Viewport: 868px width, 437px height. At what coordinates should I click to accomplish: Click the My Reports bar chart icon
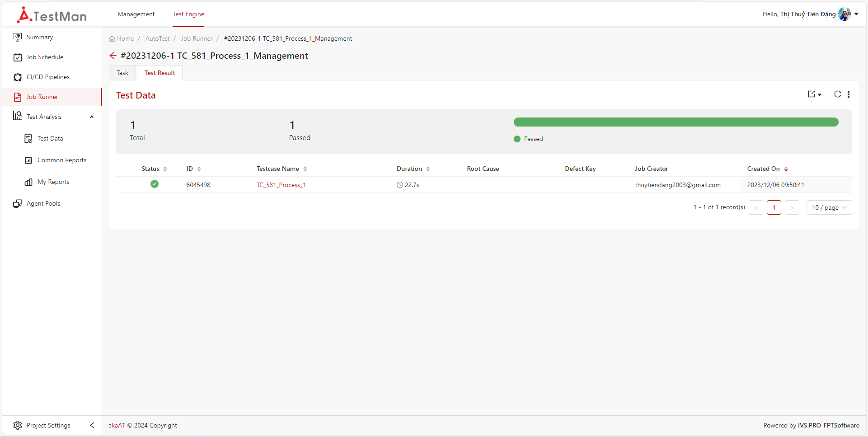[x=28, y=182]
